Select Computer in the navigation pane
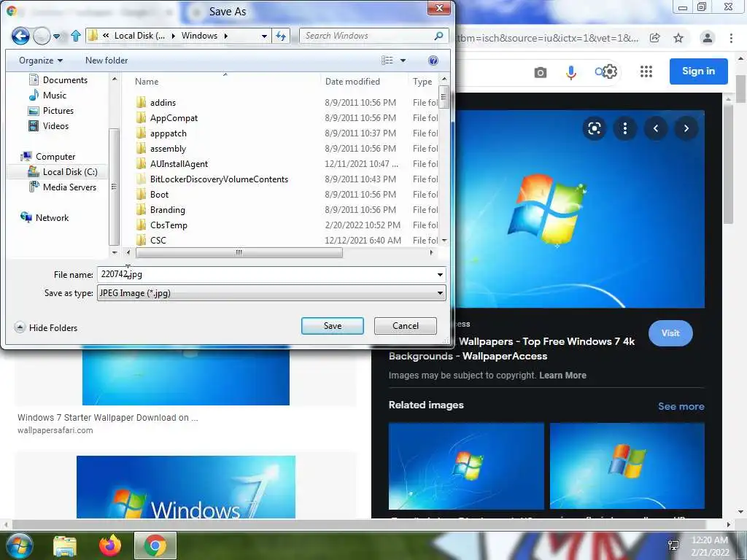The height and width of the screenshot is (560, 747). pyautogui.click(x=47, y=157)
